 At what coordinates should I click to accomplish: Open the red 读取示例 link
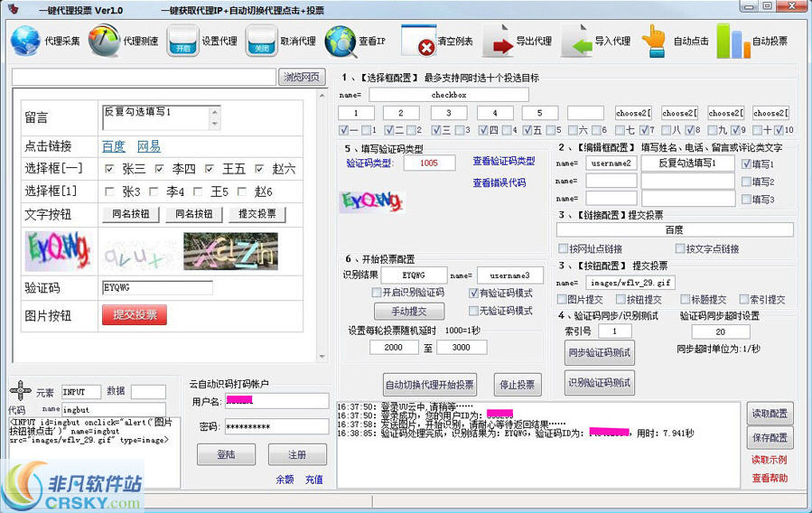(769, 459)
